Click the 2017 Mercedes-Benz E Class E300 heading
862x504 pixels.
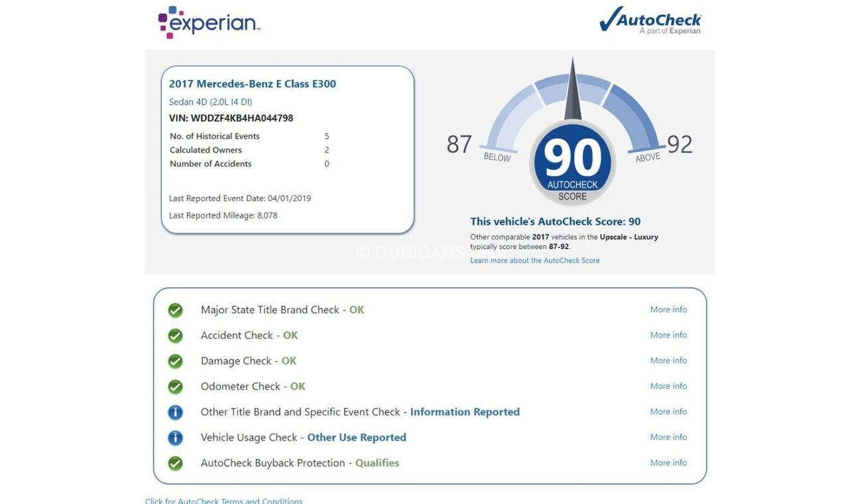tap(252, 84)
